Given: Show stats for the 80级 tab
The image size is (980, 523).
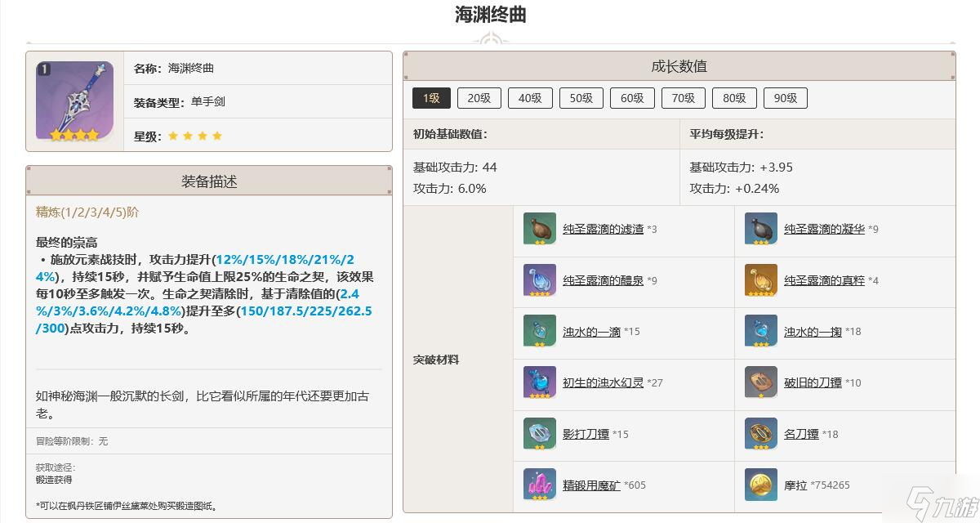Looking at the screenshot, I should pyautogui.click(x=734, y=98).
